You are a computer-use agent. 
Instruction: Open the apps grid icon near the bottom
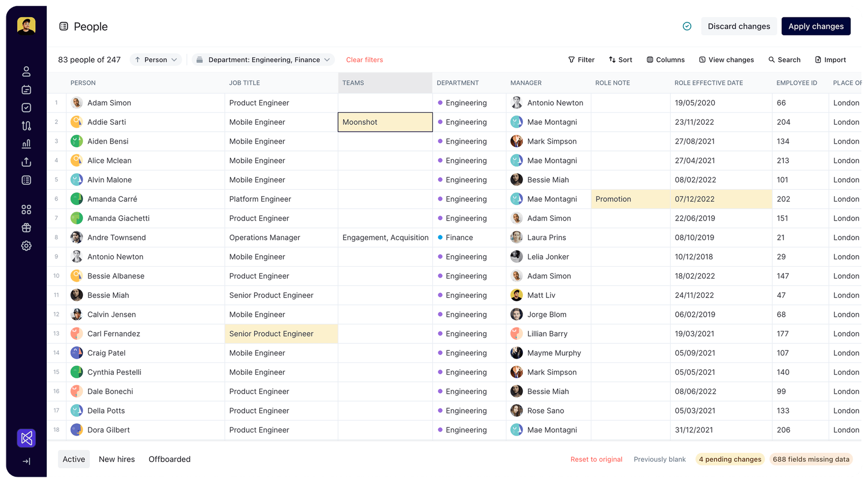(26, 209)
